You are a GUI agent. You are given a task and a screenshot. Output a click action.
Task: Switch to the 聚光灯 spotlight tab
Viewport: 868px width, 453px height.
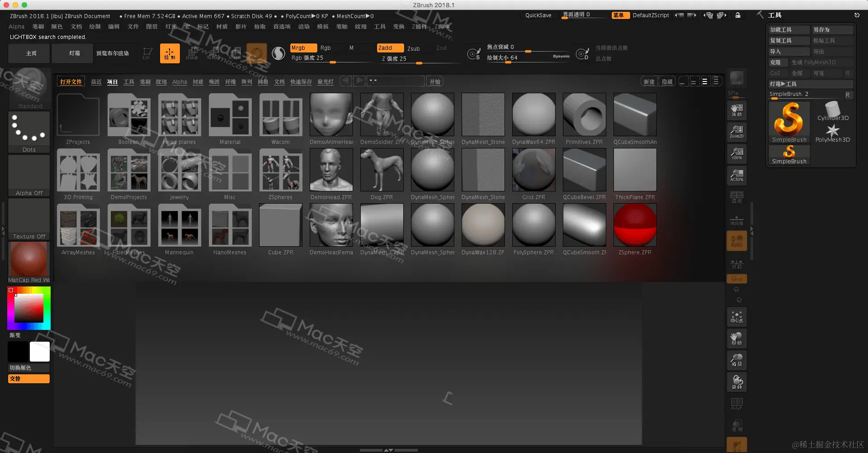tap(325, 82)
